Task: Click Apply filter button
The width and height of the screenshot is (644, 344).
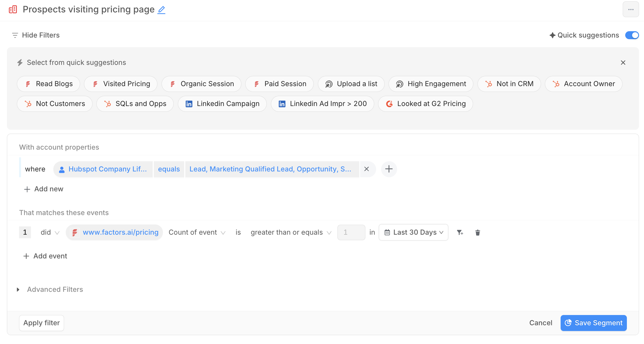Action: point(41,323)
